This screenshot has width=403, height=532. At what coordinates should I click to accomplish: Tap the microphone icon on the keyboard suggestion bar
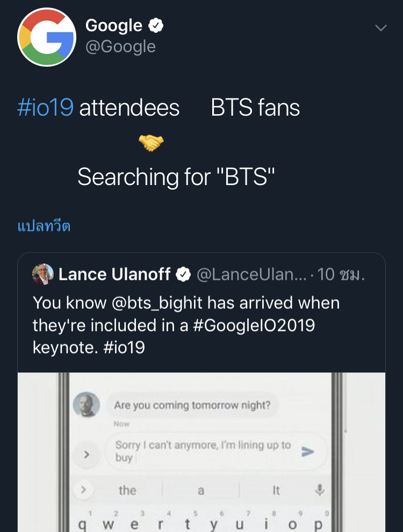pos(320,490)
